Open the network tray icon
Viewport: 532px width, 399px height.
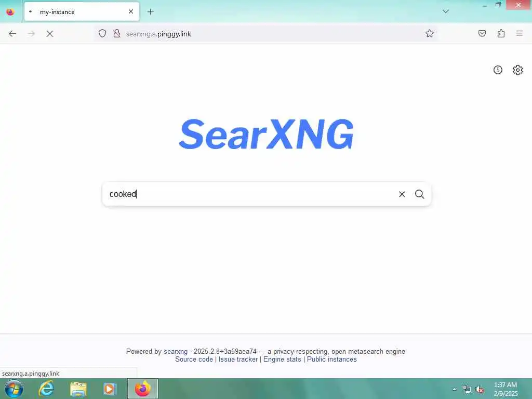coord(467,390)
